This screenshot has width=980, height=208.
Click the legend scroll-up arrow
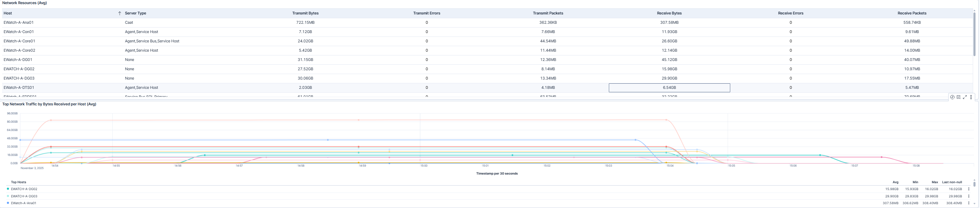pyautogui.click(x=974, y=180)
